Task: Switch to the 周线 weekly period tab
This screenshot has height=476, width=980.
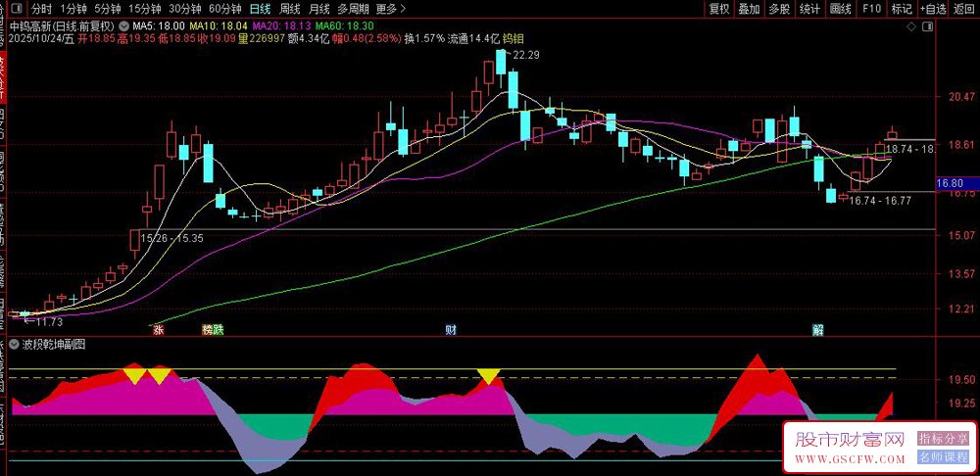Action: coord(290,8)
